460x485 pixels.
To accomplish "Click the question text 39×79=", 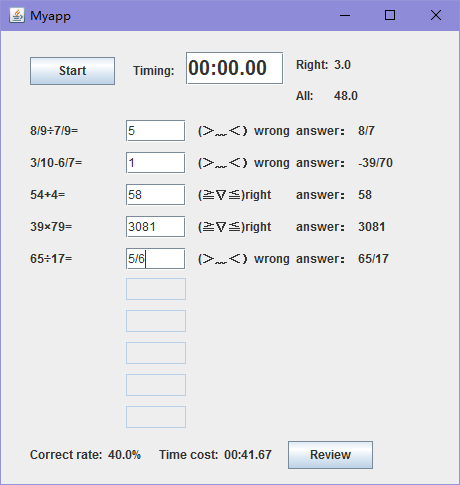I will (x=51, y=227).
